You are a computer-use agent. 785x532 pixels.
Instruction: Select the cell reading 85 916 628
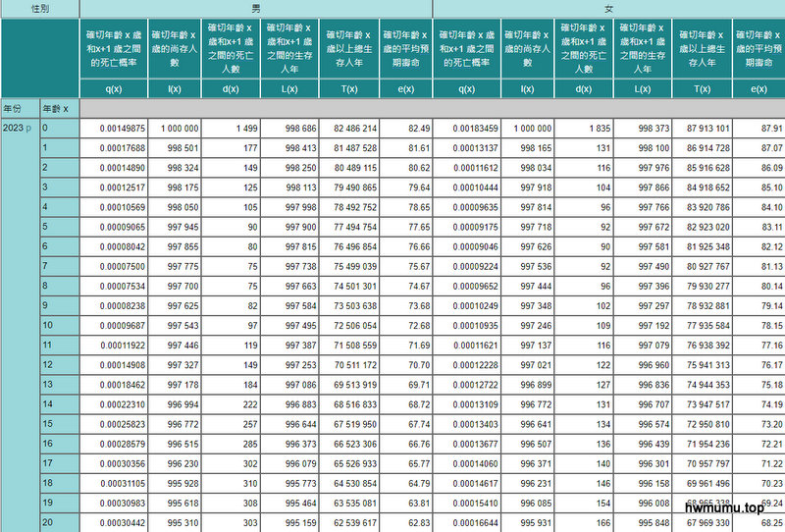point(702,168)
